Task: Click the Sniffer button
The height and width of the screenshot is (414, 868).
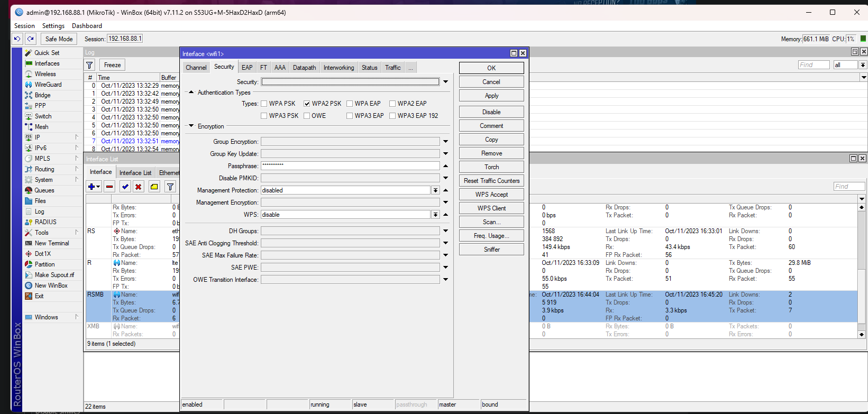Action: (x=491, y=250)
